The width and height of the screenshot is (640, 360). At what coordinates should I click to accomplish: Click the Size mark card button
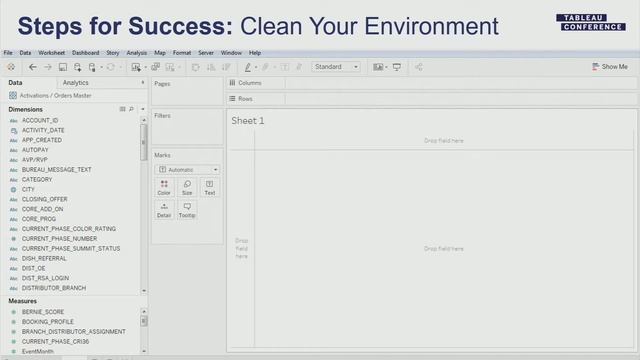[187, 188]
